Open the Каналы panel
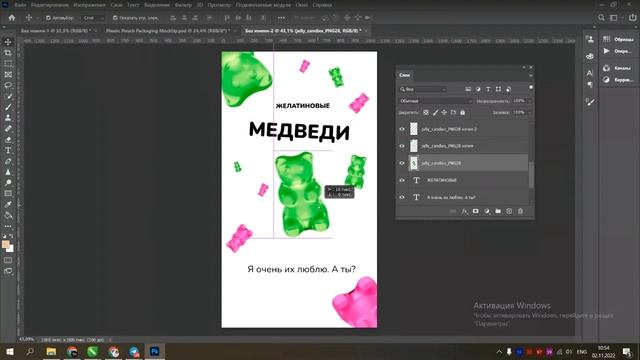 click(x=618, y=68)
